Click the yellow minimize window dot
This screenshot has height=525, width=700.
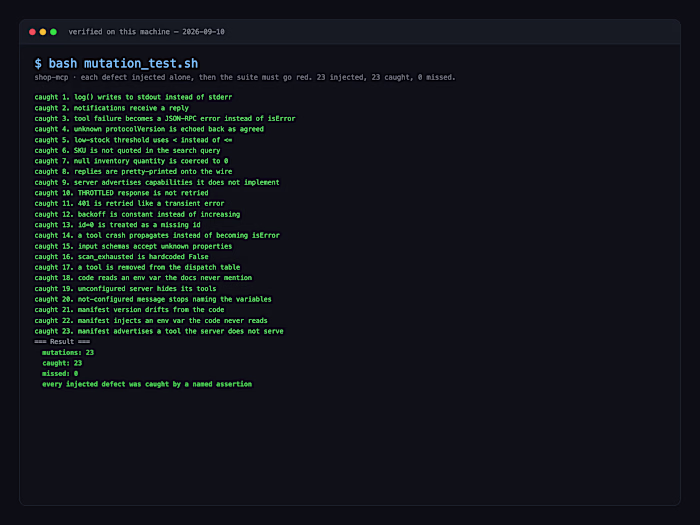pos(43,32)
